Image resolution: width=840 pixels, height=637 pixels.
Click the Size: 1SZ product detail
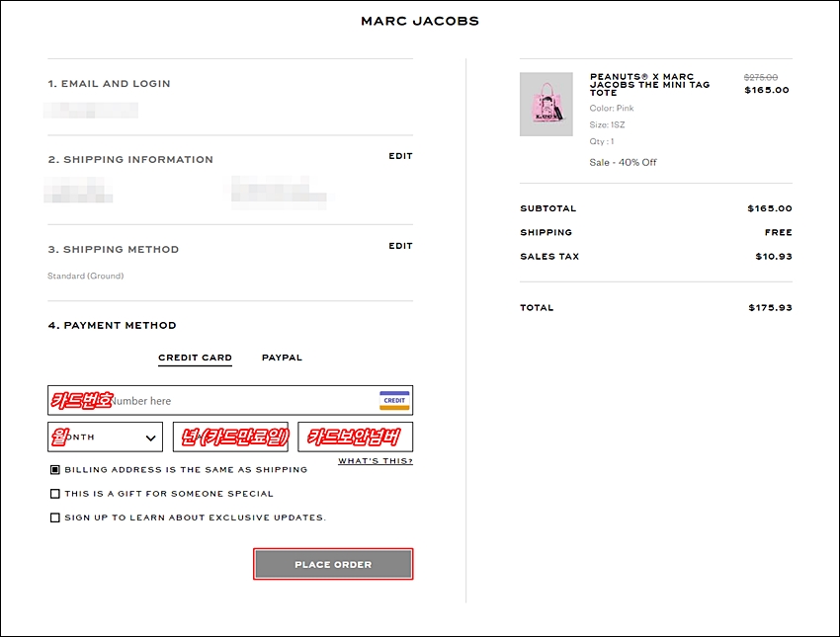(x=607, y=124)
